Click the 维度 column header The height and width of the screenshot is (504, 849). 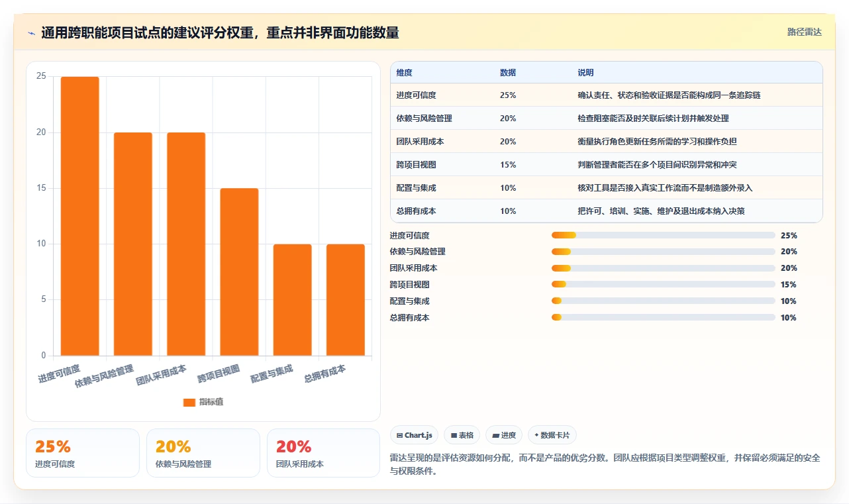click(404, 73)
